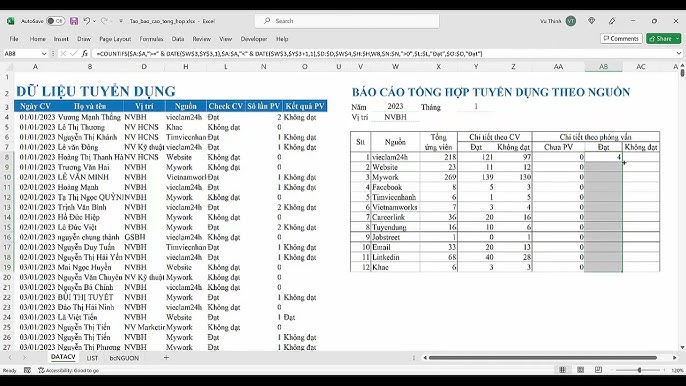This screenshot has width=686, height=386.
Task: Click the macro record status icon
Action: coord(27,370)
